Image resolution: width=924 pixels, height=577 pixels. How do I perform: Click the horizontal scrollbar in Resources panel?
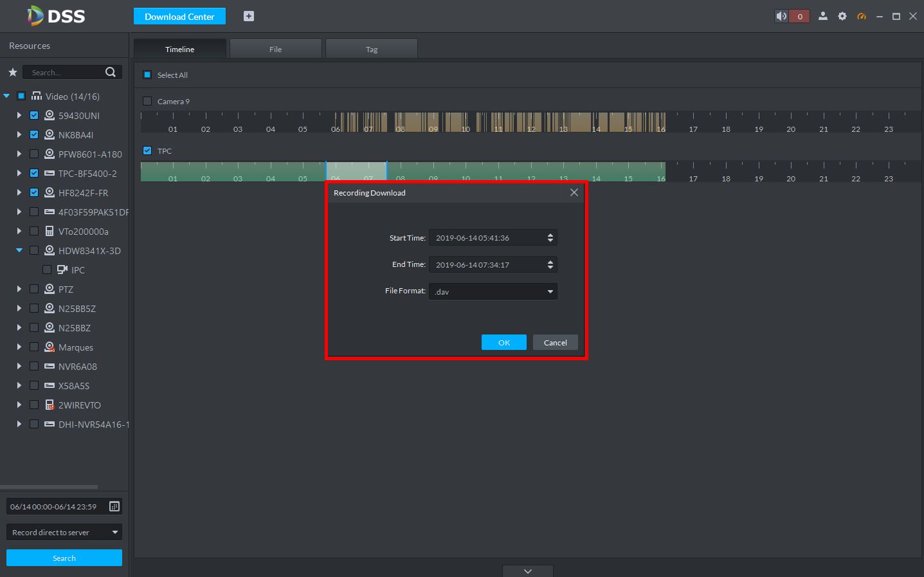point(49,487)
